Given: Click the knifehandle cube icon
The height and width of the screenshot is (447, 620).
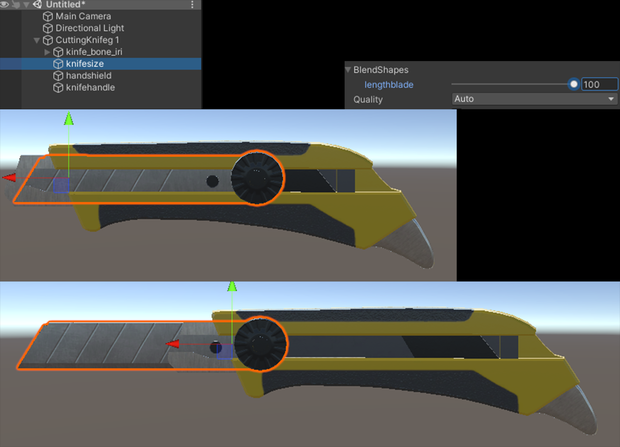Looking at the screenshot, I should (58, 87).
